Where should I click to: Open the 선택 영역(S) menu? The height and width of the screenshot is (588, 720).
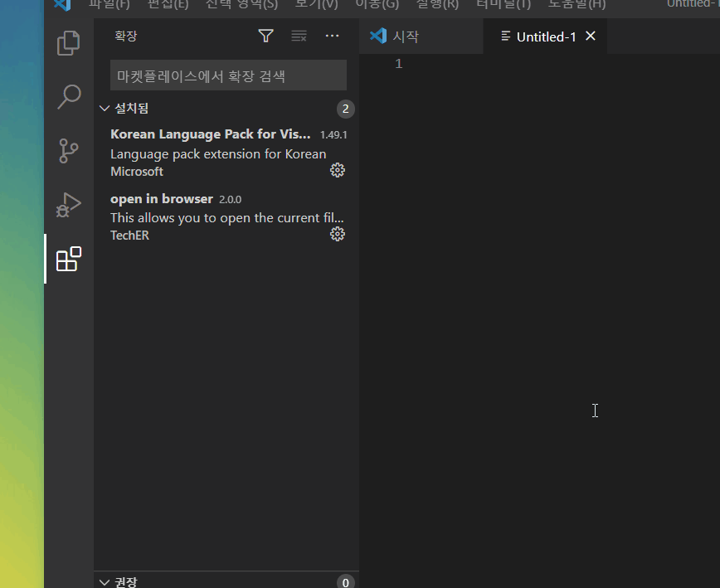(x=241, y=5)
